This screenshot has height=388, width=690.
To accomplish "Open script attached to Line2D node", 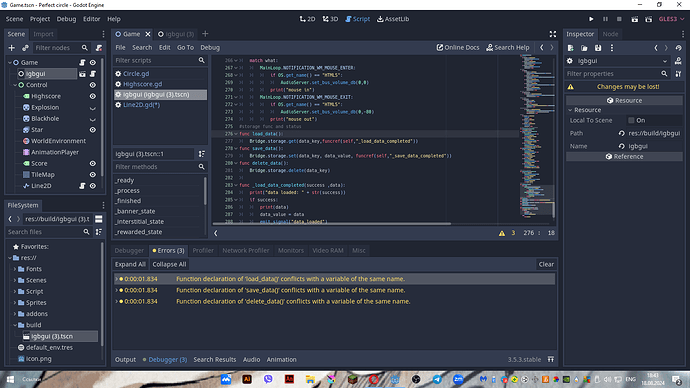I will [82, 186].
